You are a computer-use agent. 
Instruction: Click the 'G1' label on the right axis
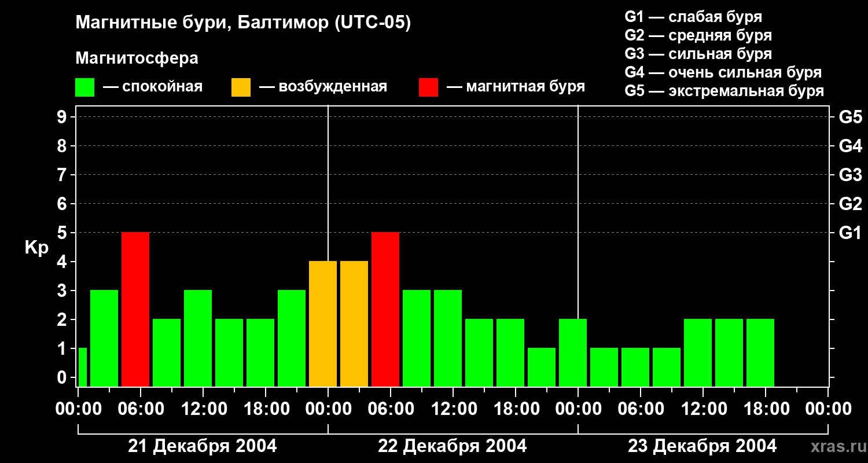850,233
